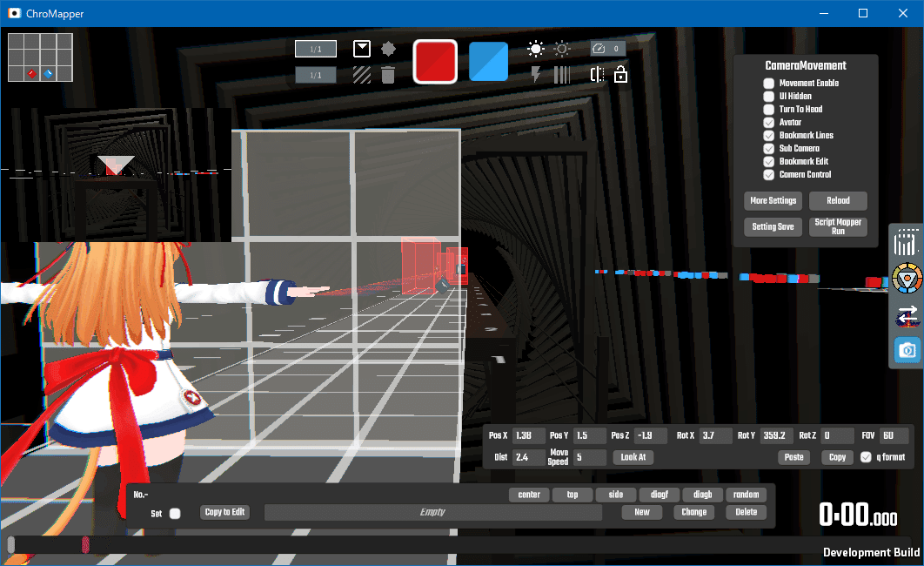Toggle the Camera Control checkbox

[x=768, y=174]
